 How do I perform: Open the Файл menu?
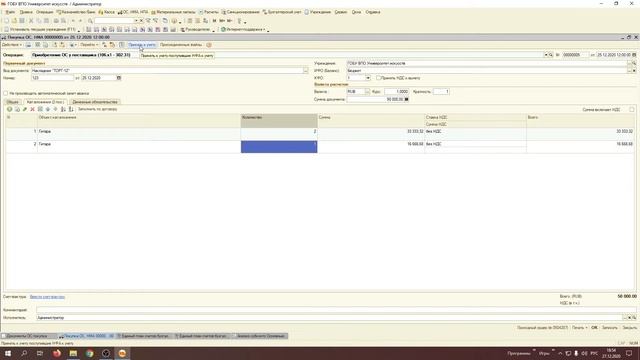point(10,12)
